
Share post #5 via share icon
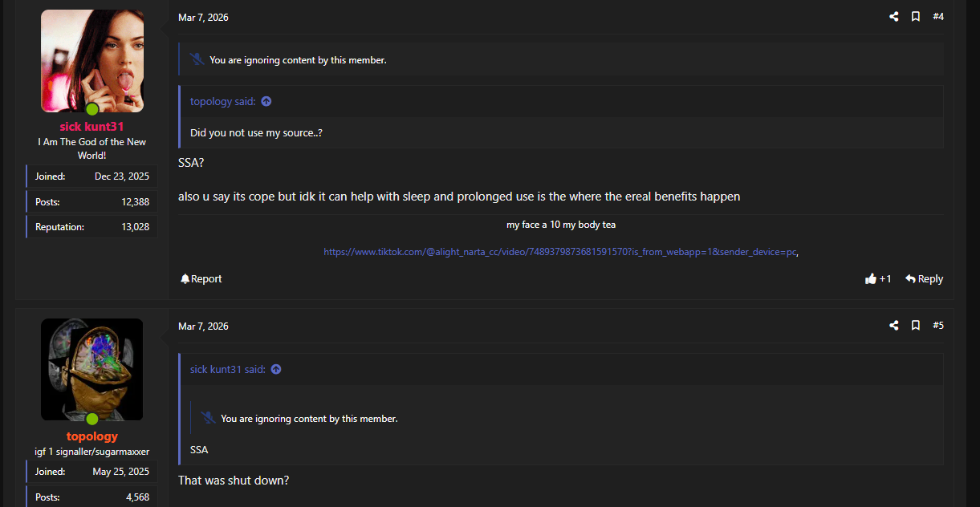893,326
